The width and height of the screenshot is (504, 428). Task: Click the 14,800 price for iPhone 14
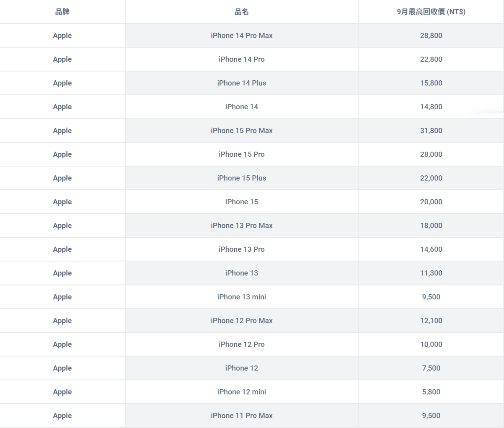431,107
